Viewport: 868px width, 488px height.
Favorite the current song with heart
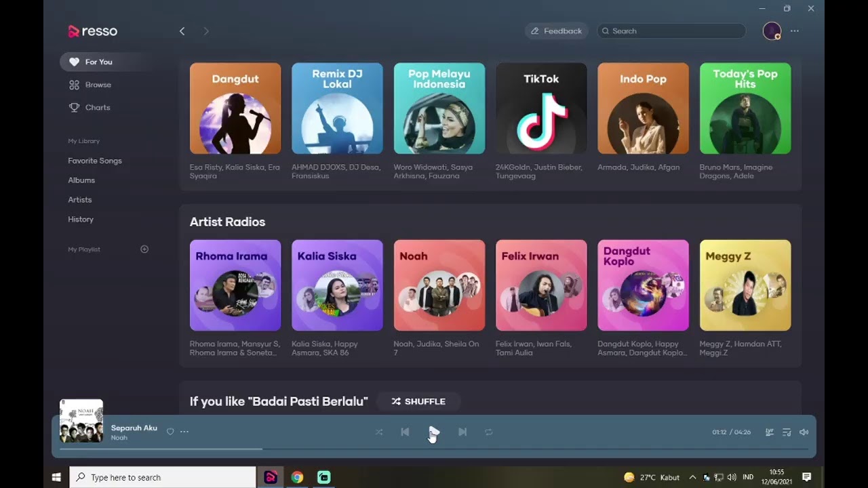[x=170, y=432]
